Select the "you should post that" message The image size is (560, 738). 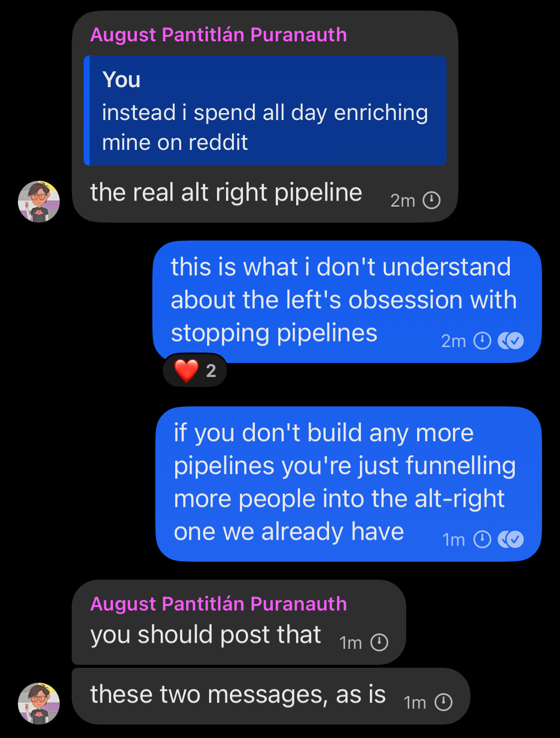tap(206, 635)
